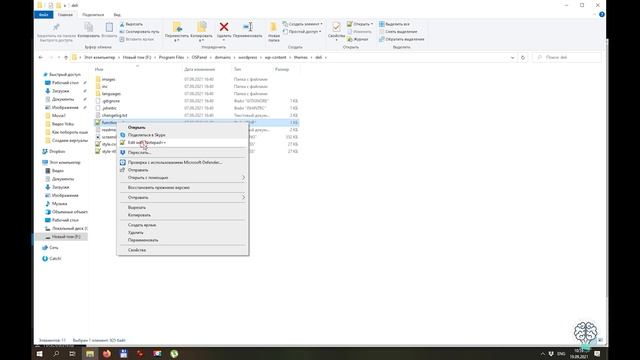
Task: Click the refresh button beside address bar
Action: [523, 58]
